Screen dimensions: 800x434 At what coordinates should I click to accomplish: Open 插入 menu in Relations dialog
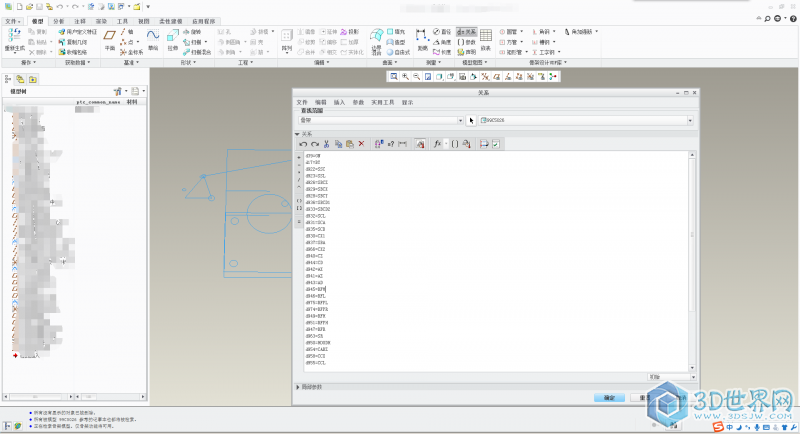click(339, 103)
